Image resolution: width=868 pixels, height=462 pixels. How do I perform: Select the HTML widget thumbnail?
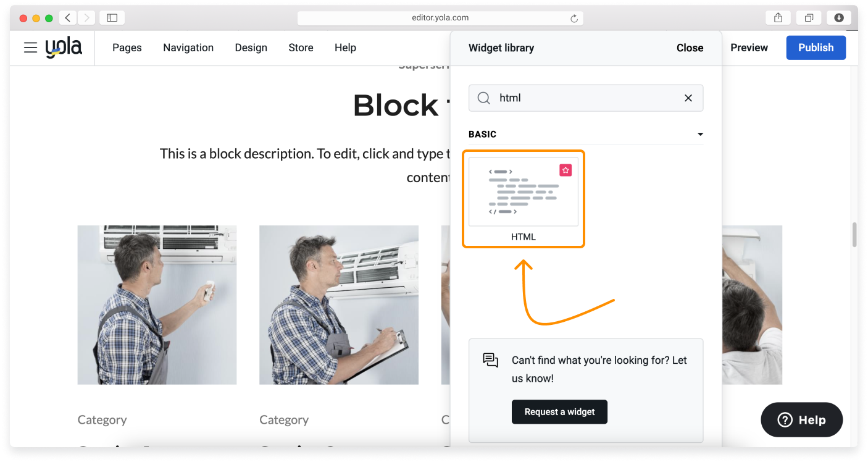(x=524, y=192)
